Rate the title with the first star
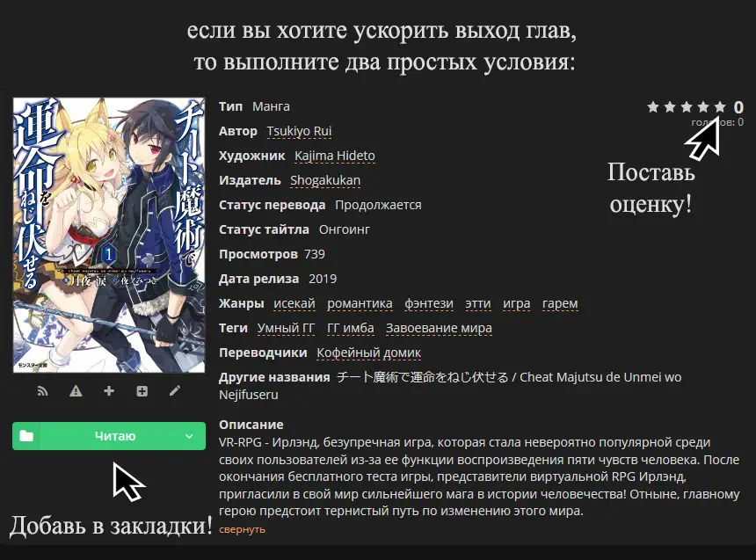 coord(653,106)
